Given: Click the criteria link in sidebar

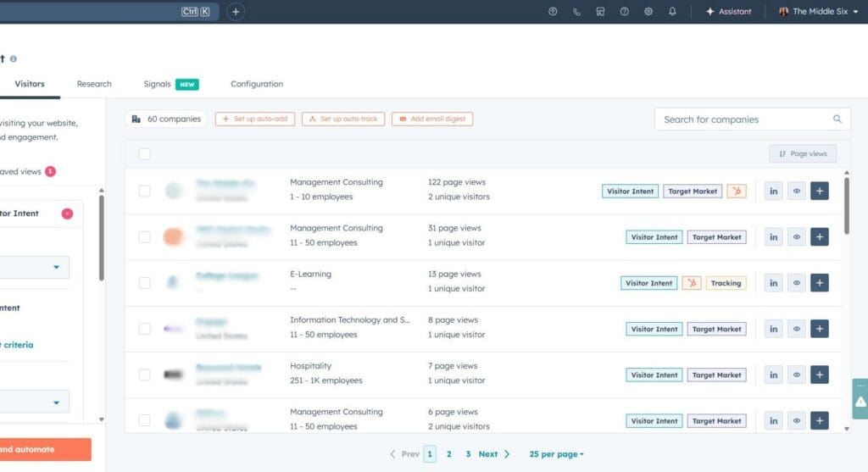Looking at the screenshot, I should pos(19,345).
